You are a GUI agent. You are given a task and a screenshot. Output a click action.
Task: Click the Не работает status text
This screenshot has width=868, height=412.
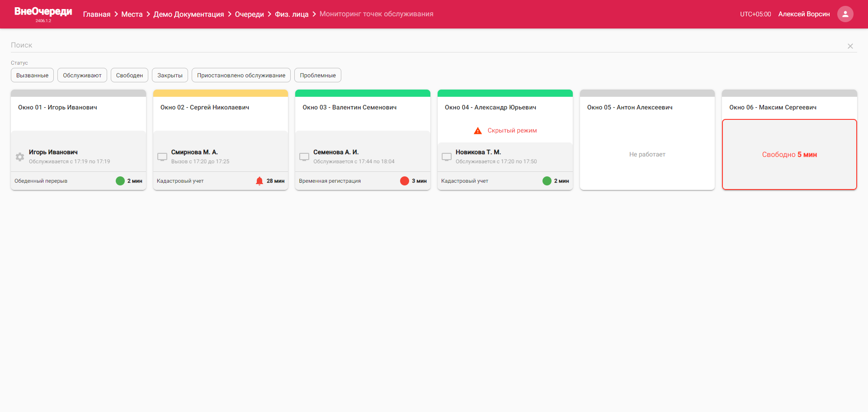point(647,155)
